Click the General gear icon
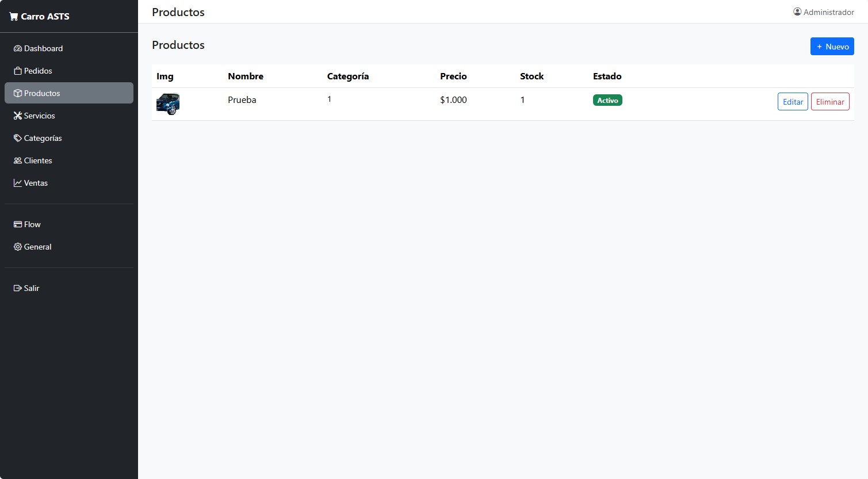This screenshot has width=868, height=479. click(18, 247)
